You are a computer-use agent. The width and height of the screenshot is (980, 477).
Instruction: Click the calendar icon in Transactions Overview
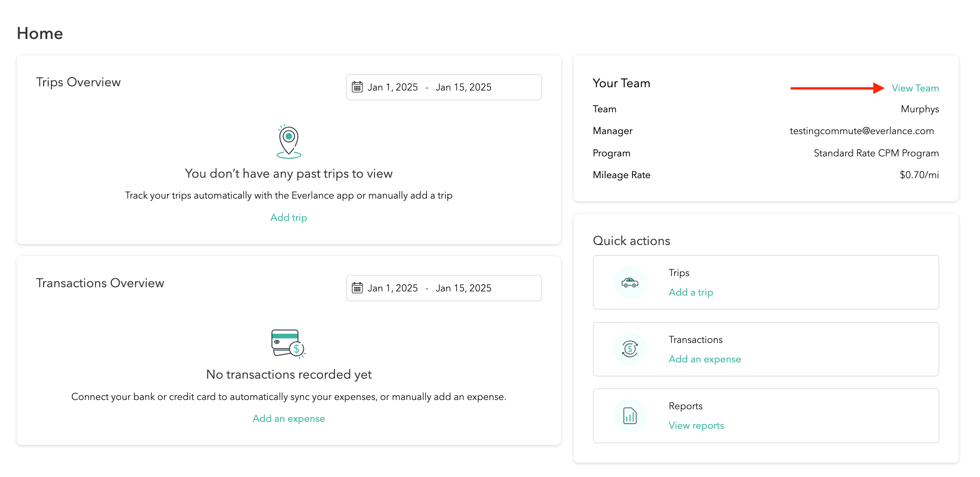(x=357, y=288)
